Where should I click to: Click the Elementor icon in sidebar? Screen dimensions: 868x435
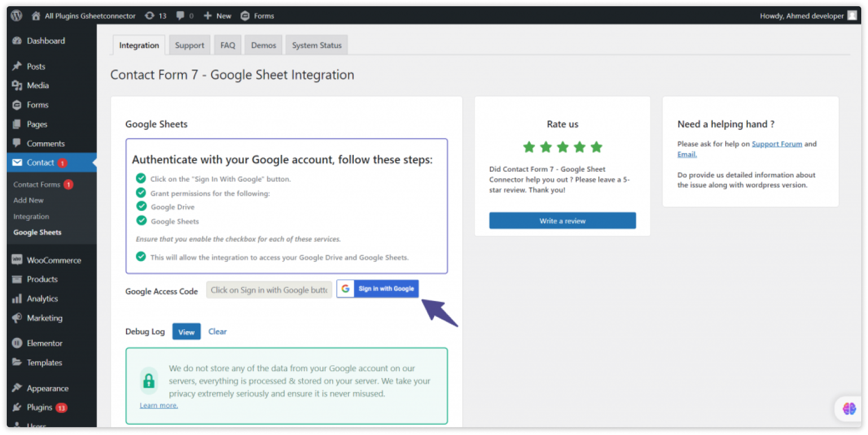tap(17, 343)
